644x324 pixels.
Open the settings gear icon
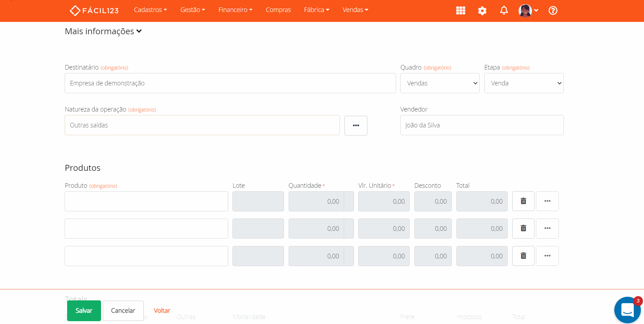coord(482,11)
